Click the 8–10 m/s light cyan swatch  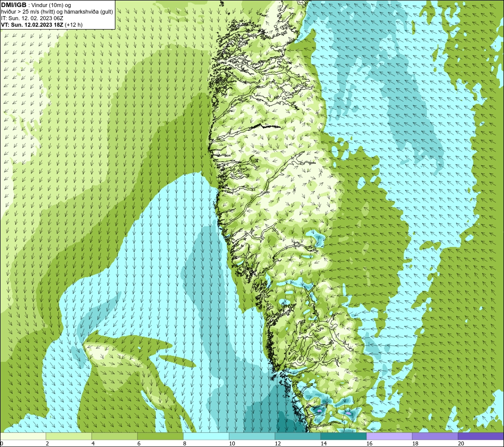tap(206, 436)
